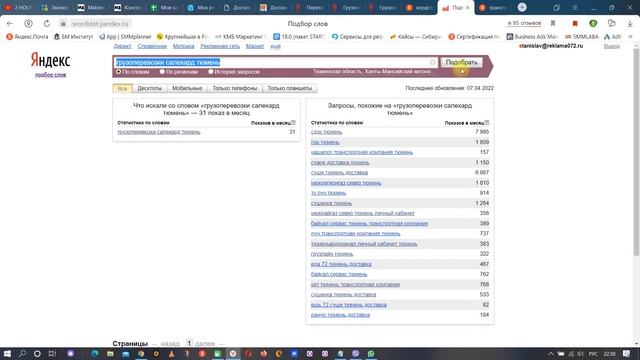Open a new browser tab with plus

(522, 7)
